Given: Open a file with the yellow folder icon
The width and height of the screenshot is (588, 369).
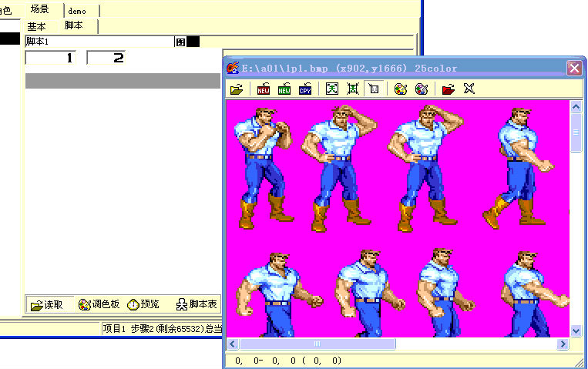Looking at the screenshot, I should point(237,89).
